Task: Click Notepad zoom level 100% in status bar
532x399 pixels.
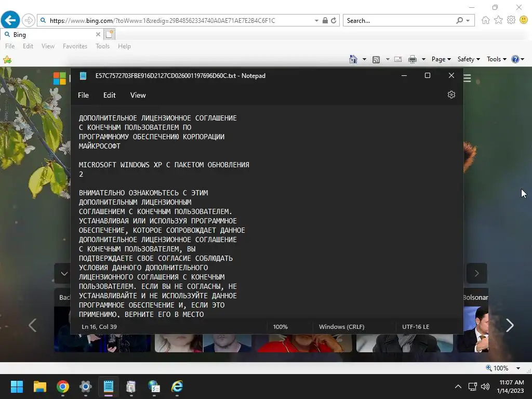Action: (280, 327)
